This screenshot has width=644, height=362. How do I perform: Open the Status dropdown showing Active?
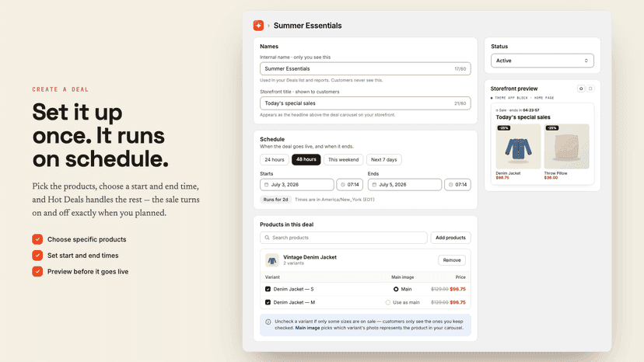point(542,61)
